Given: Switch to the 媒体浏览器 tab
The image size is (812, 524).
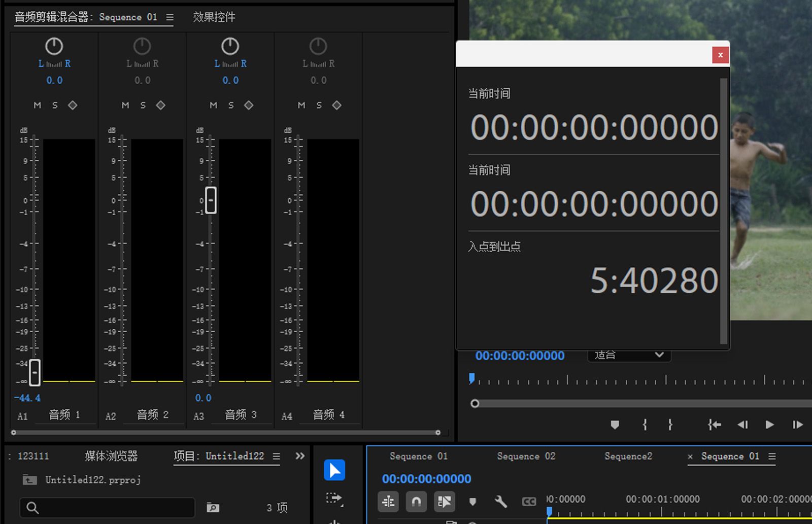Looking at the screenshot, I should coord(111,456).
